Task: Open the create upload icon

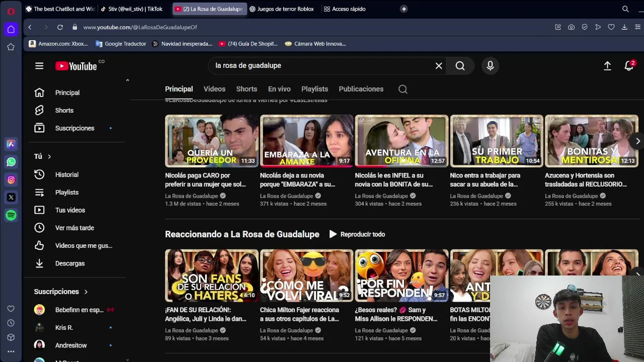Action: click(607, 66)
